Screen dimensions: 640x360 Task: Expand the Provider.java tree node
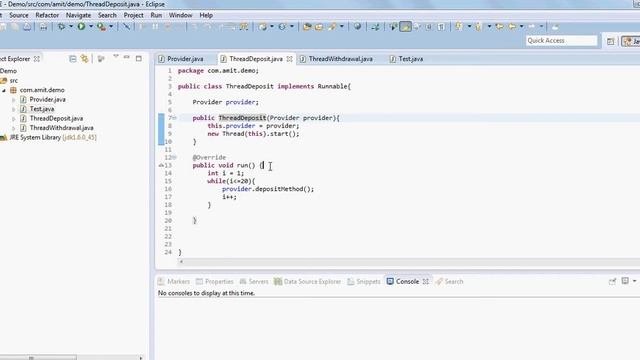pyautogui.click(x=14, y=100)
